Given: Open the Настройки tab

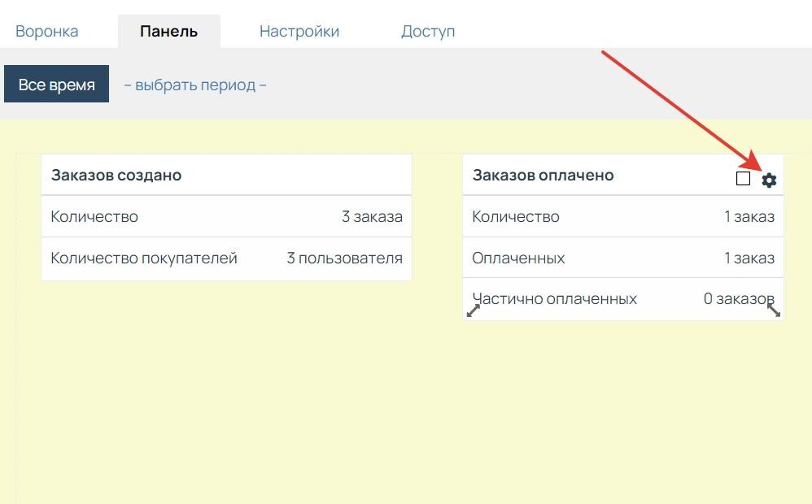Looking at the screenshot, I should (299, 31).
